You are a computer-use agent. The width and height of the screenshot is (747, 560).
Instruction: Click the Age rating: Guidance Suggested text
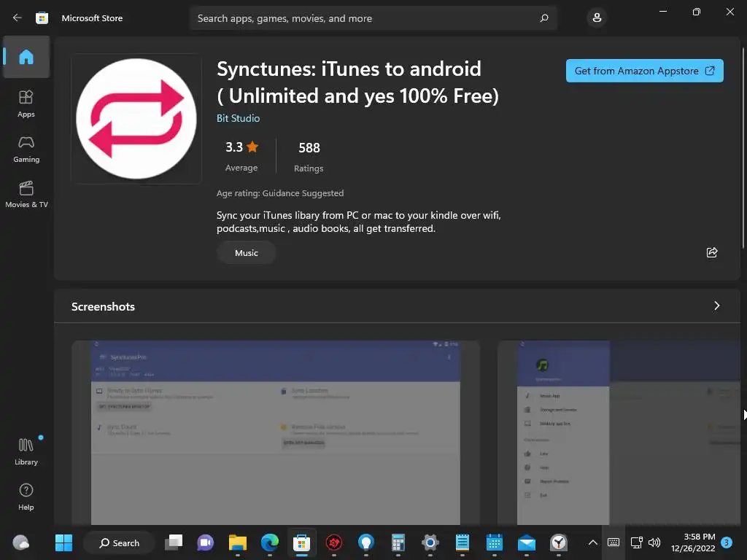tap(280, 193)
